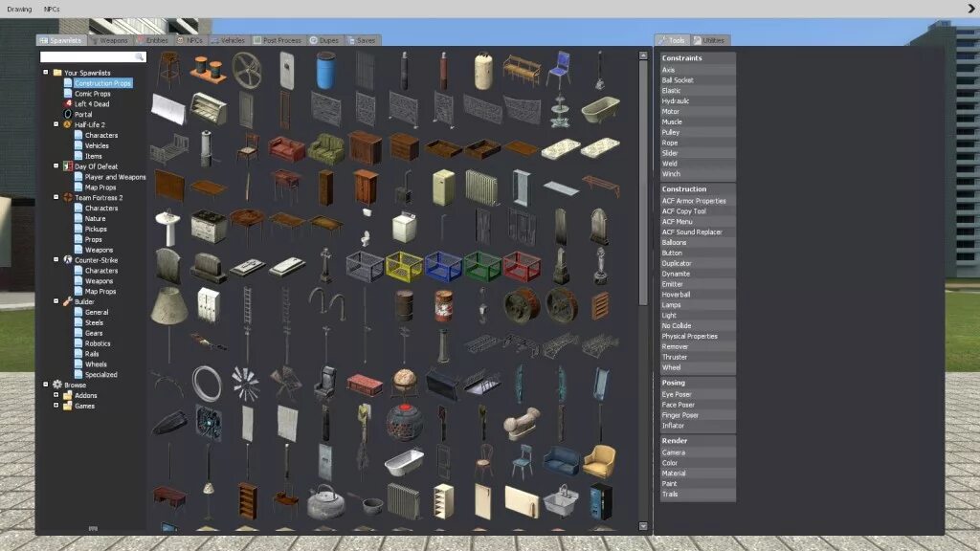Spawn the stone fountain prop
This screenshot has height=551, width=980.
[560, 110]
